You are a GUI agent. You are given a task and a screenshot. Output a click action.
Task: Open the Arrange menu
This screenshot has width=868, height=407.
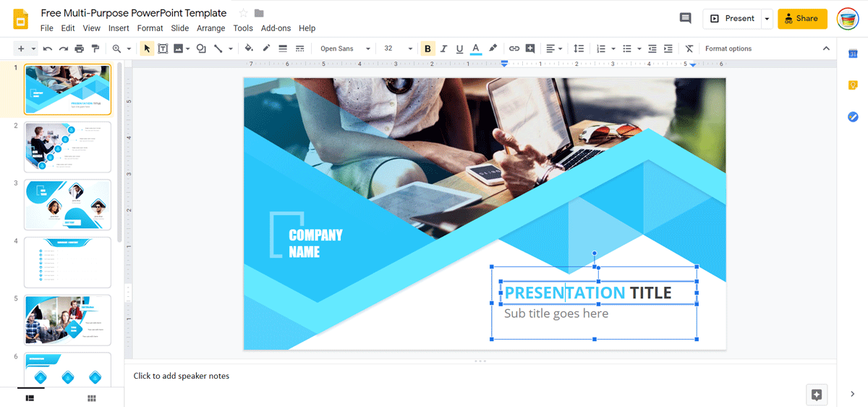coord(210,28)
